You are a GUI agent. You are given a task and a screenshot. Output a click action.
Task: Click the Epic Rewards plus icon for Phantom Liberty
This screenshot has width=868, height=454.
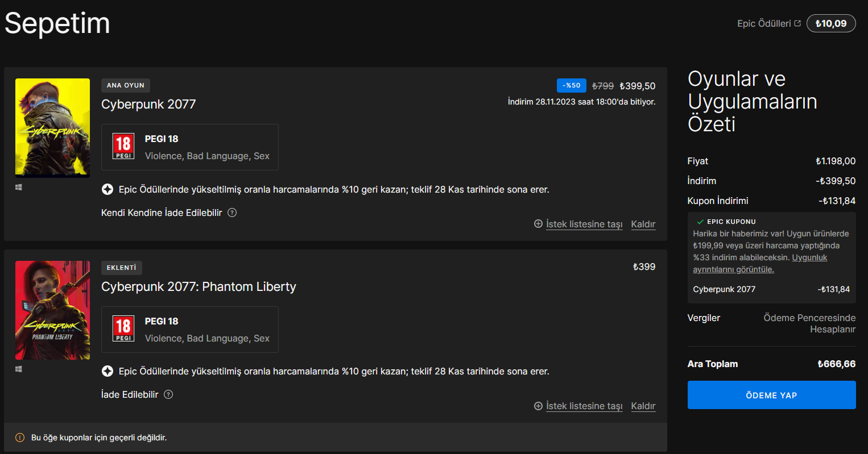107,371
